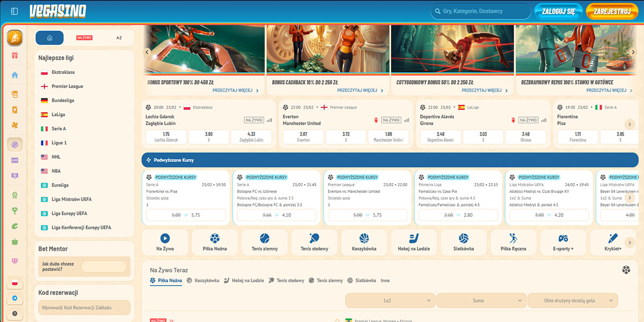644x322 pixels.
Task: Open the Telegram icon in left sidebar
Action: pyautogui.click(x=14, y=298)
